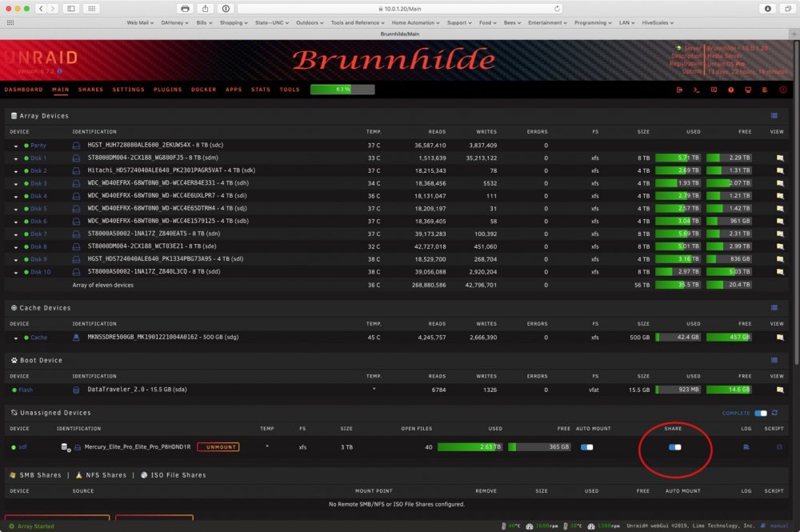Click the Array Devices panel list icon
This screenshot has height=532, width=800.
774,116
